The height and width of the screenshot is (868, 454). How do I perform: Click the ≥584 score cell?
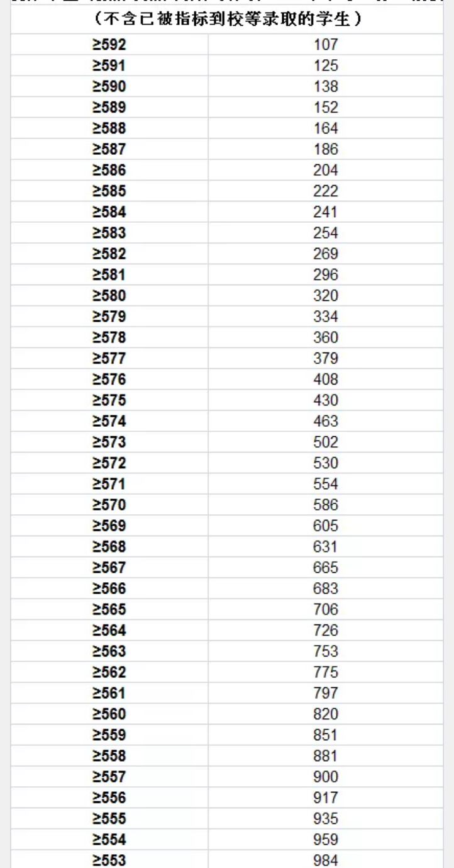(109, 212)
